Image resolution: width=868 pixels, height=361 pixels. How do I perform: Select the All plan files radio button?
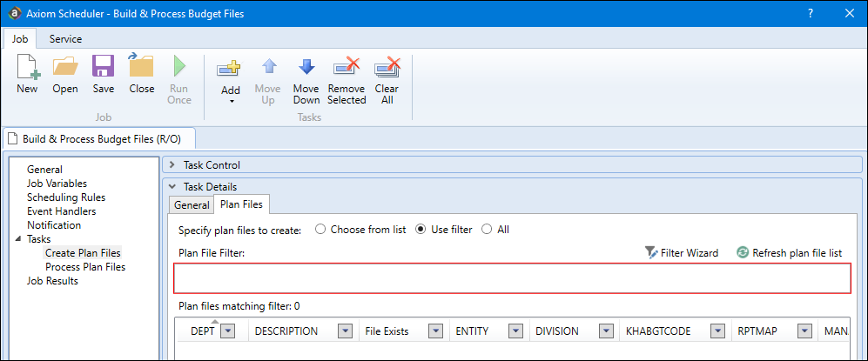click(488, 230)
